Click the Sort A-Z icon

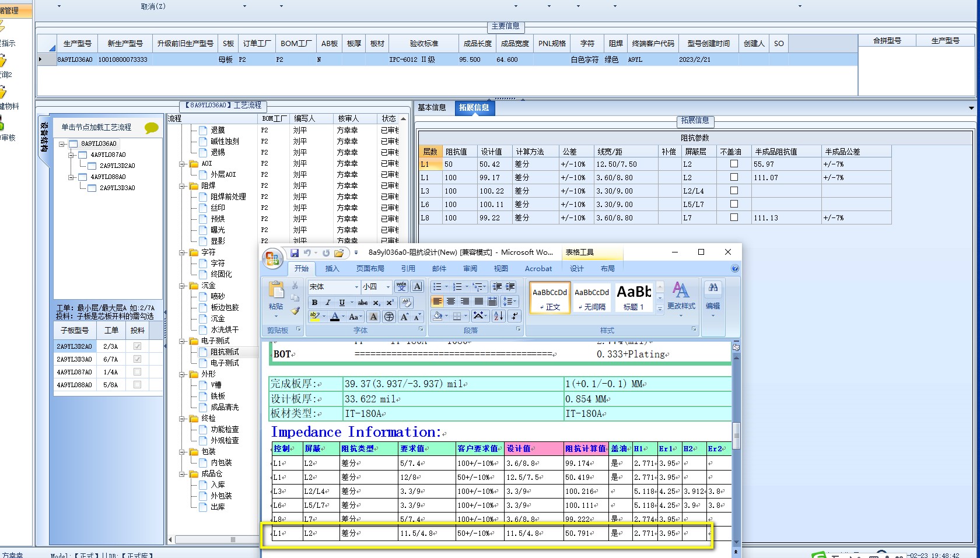click(499, 316)
